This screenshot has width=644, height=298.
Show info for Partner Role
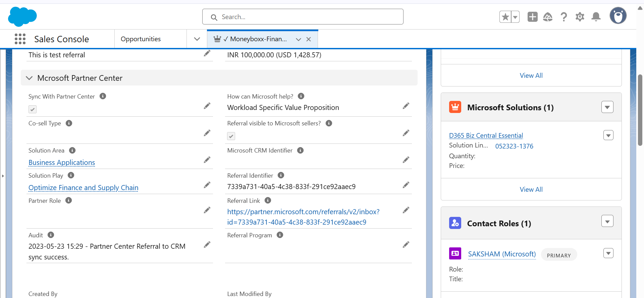(69, 200)
